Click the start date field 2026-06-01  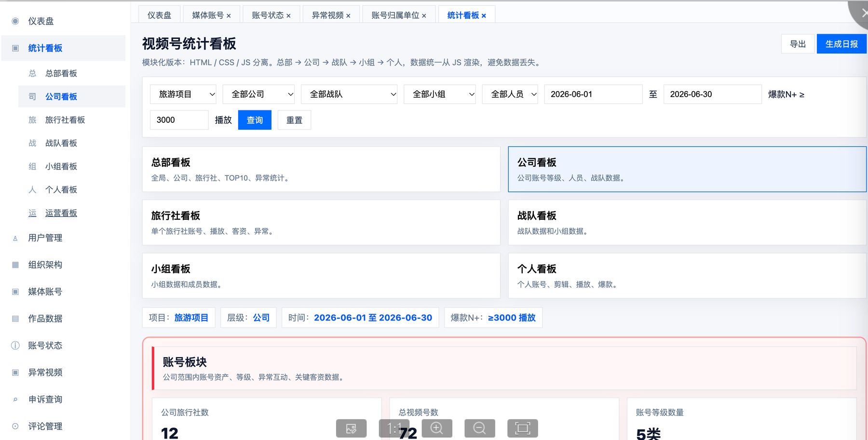pos(593,94)
